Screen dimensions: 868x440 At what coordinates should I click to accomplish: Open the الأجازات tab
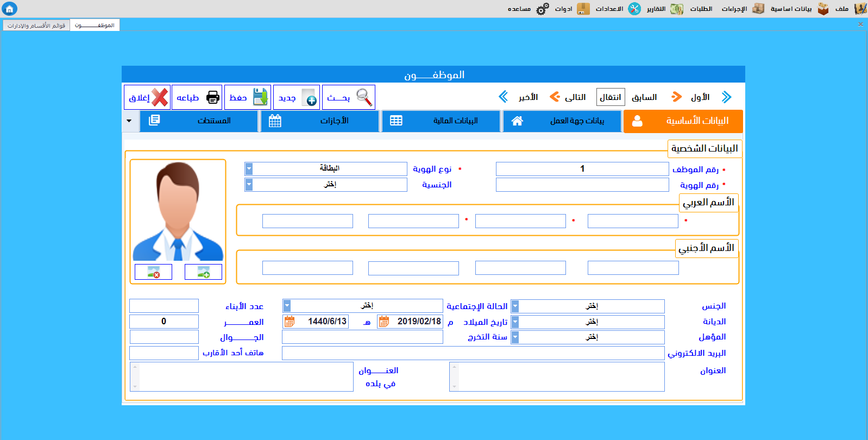pyautogui.click(x=320, y=121)
